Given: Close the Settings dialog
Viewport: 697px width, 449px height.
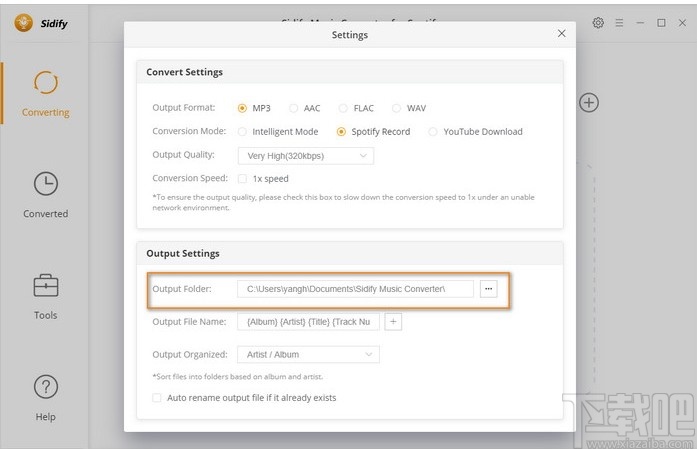Looking at the screenshot, I should click(561, 33).
